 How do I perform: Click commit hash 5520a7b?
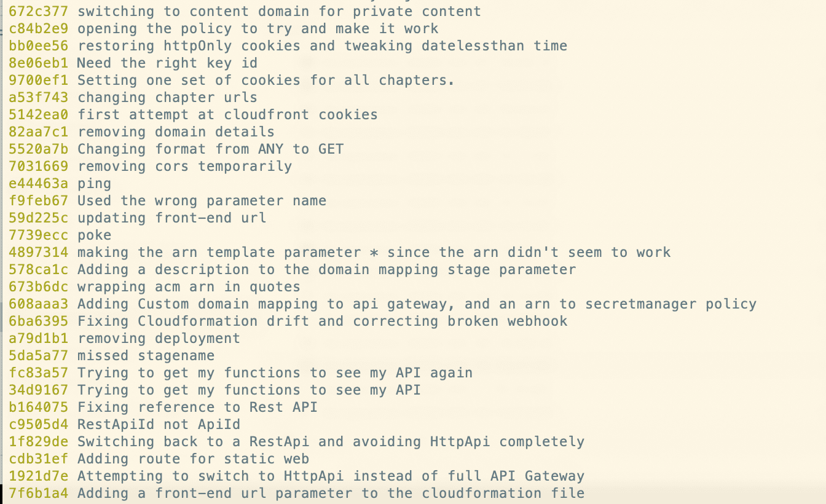tap(38, 149)
